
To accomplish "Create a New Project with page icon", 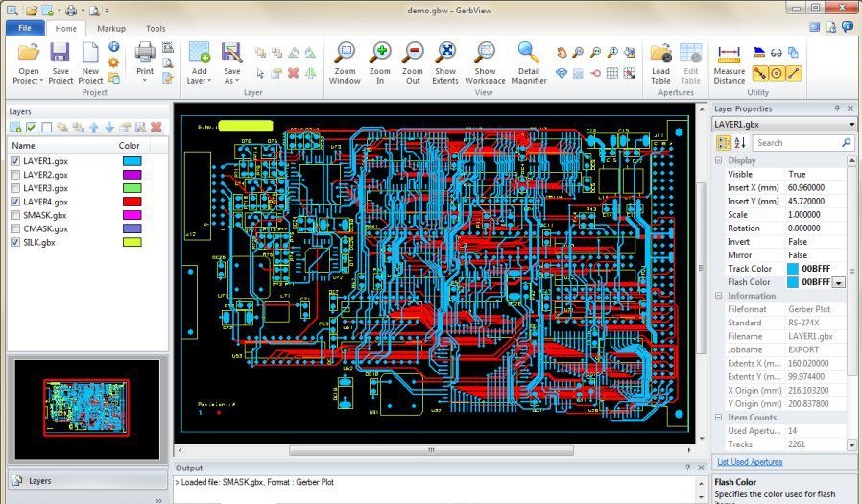I will coord(90,53).
